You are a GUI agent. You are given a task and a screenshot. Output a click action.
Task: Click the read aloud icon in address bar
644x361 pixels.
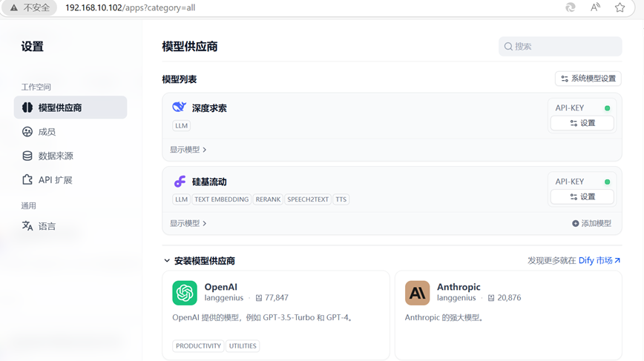pyautogui.click(x=595, y=7)
